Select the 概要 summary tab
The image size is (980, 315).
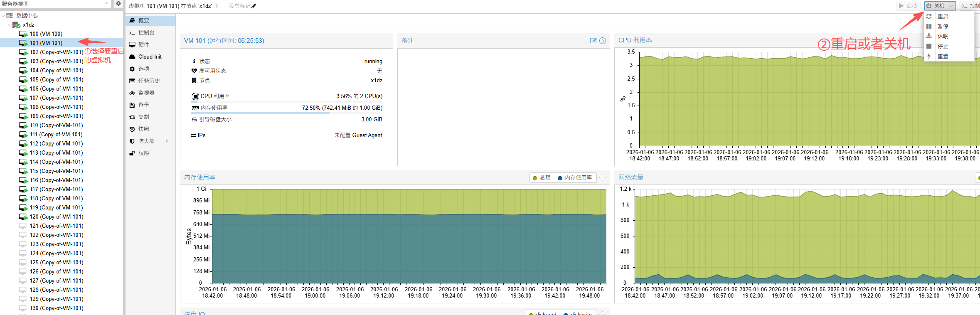tap(143, 20)
